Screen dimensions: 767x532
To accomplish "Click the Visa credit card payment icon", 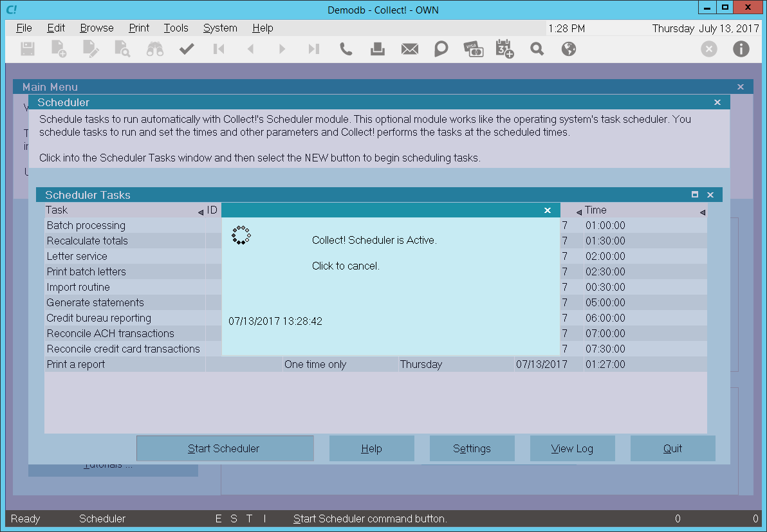I will [474, 49].
